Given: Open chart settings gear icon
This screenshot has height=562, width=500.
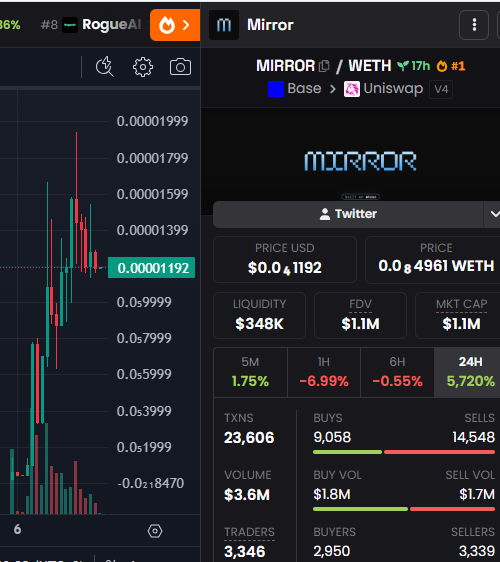Looking at the screenshot, I should 143,67.
